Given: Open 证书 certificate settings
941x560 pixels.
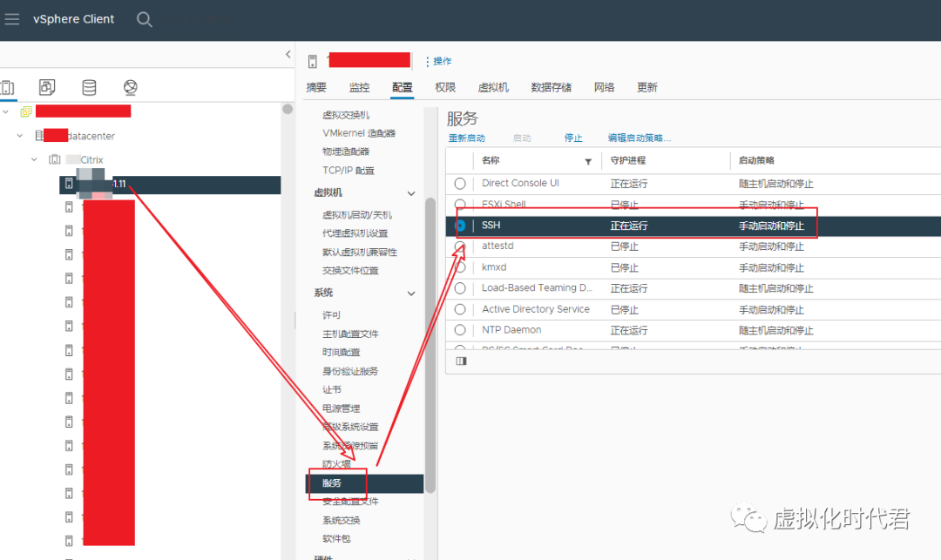Looking at the screenshot, I should [x=332, y=389].
